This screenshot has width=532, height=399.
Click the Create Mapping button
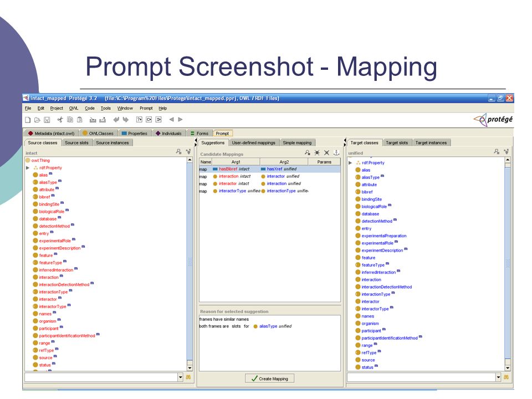coord(270,378)
